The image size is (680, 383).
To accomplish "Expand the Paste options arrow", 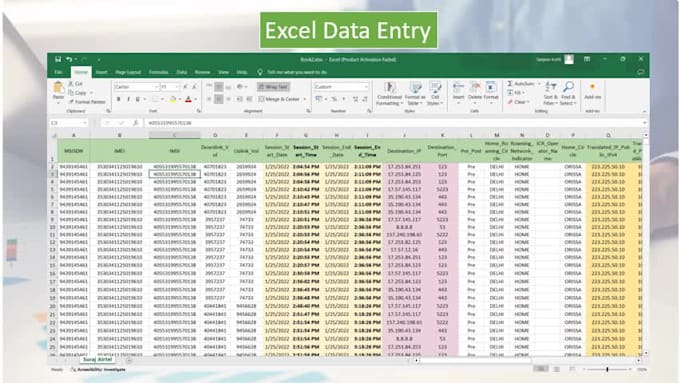I will (59, 103).
